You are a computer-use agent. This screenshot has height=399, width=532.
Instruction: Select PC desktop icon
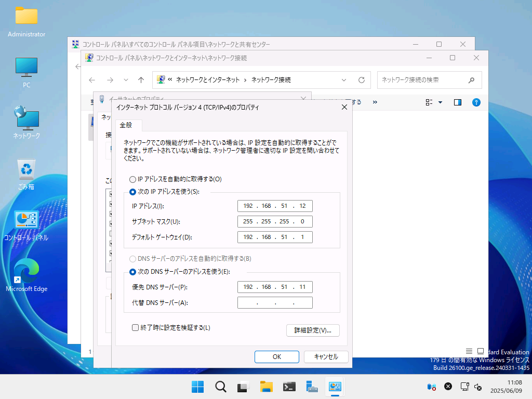pyautogui.click(x=26, y=73)
